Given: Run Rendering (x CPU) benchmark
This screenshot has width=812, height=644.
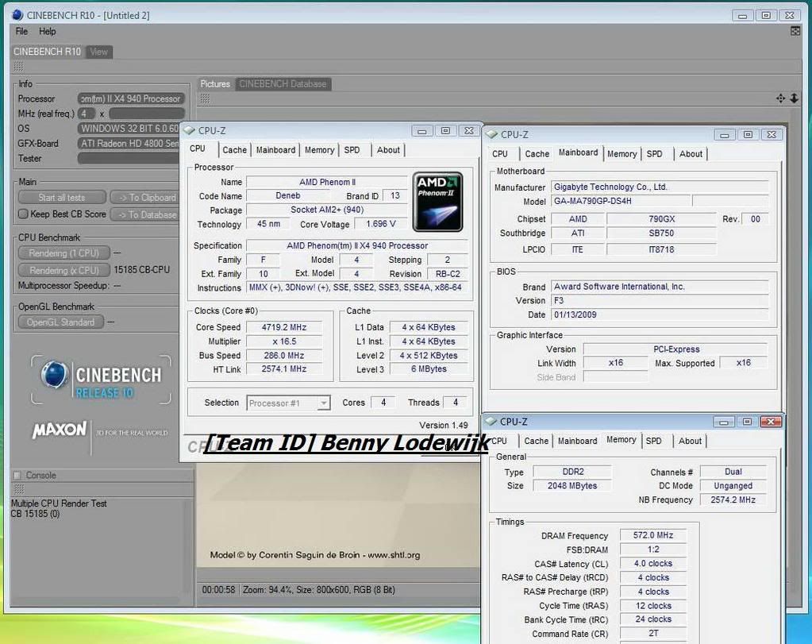Looking at the screenshot, I should [x=63, y=270].
